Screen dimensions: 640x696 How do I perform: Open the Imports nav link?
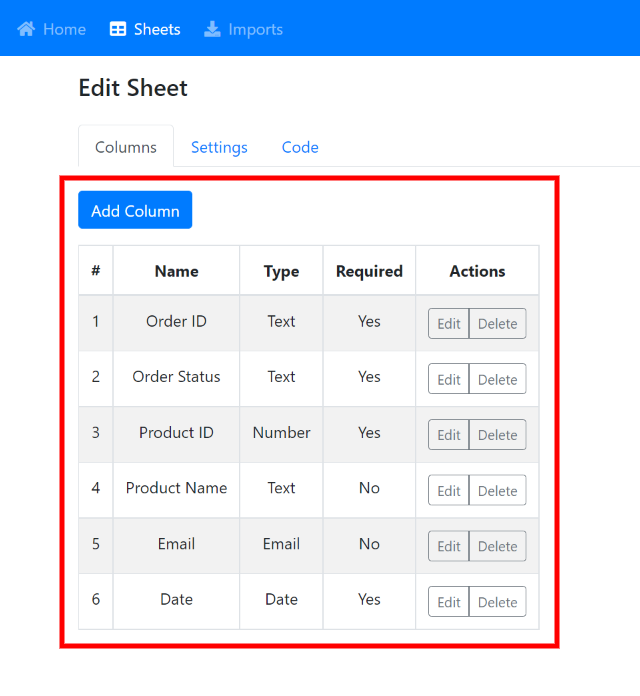tap(243, 29)
